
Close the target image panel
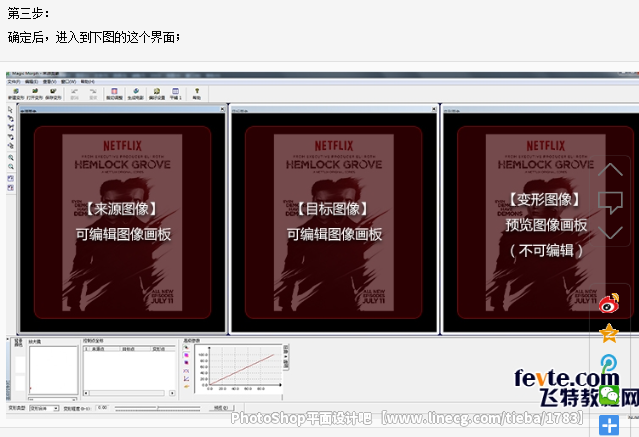434,109
